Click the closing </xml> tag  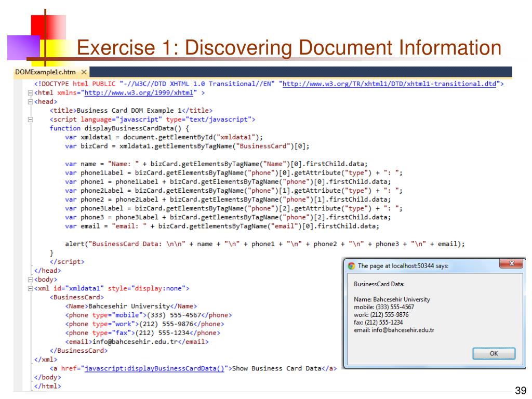tap(46, 360)
